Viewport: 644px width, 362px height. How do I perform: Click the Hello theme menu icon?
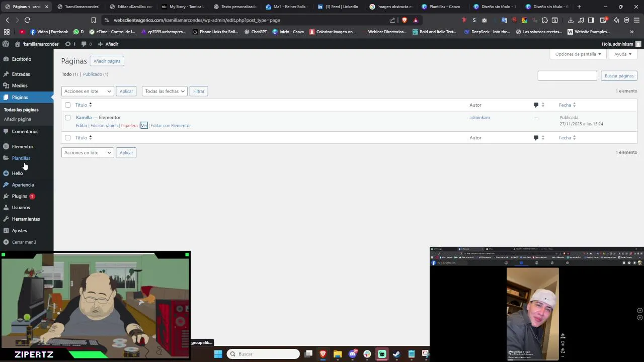tap(6, 173)
